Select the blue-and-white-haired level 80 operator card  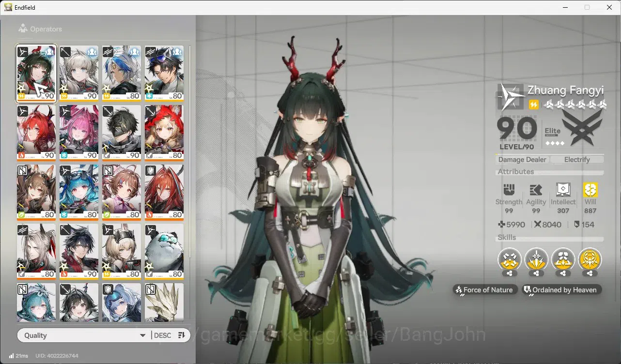(122, 74)
